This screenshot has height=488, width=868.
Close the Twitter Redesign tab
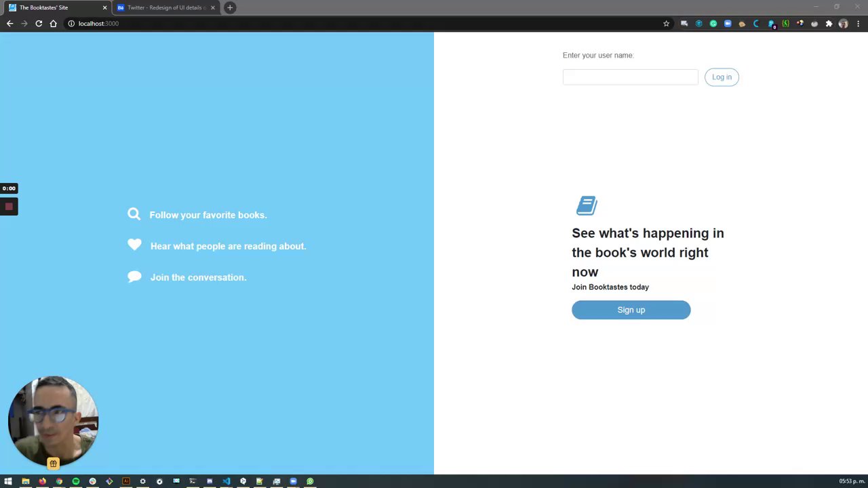(x=213, y=7)
